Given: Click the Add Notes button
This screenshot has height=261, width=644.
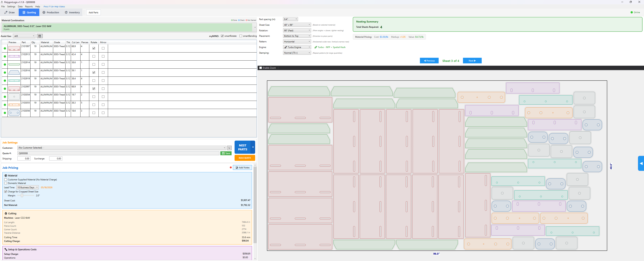Looking at the screenshot, I should click(242, 168).
